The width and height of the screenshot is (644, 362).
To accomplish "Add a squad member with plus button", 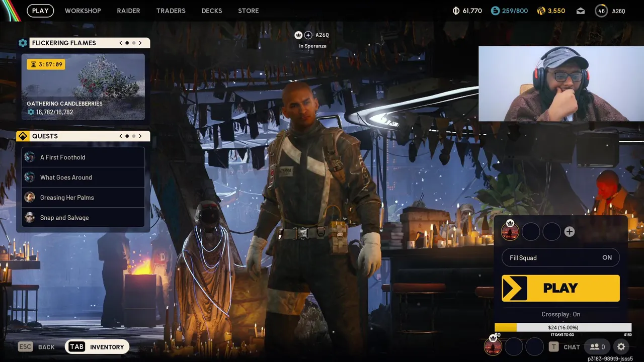I will point(570,232).
